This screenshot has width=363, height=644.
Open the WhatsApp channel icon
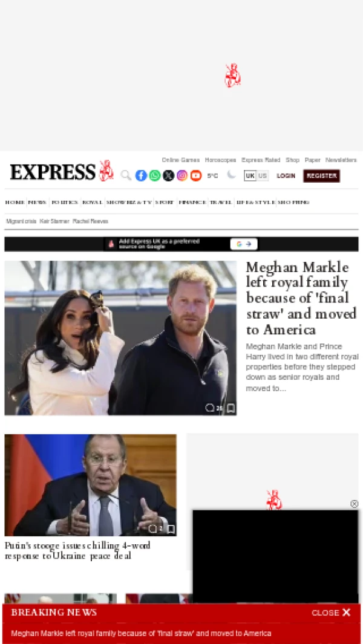tap(155, 175)
